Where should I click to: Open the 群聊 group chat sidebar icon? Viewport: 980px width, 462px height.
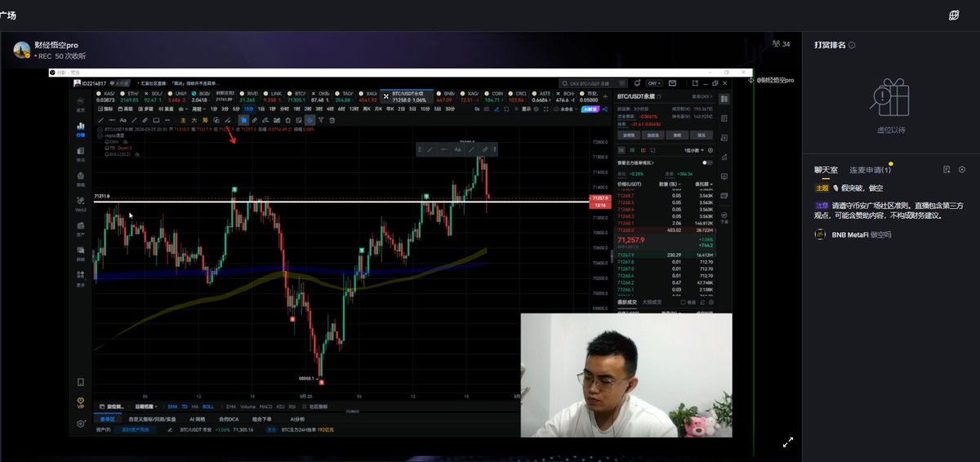point(81,255)
